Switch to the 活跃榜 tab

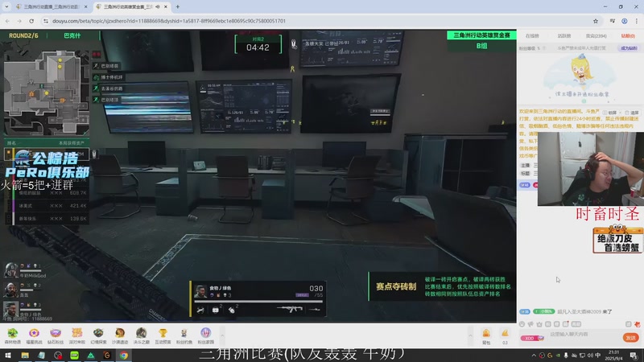tap(564, 36)
